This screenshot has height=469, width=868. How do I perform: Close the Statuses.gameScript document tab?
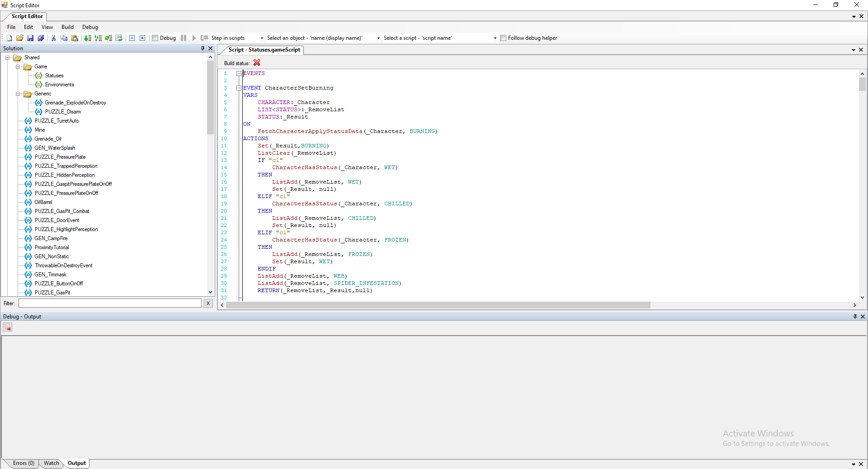(x=861, y=50)
